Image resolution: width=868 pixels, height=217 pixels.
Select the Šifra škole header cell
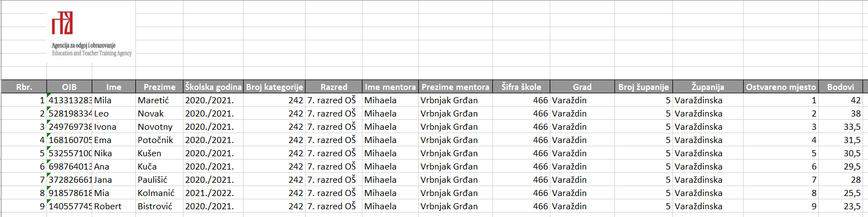[x=522, y=87]
